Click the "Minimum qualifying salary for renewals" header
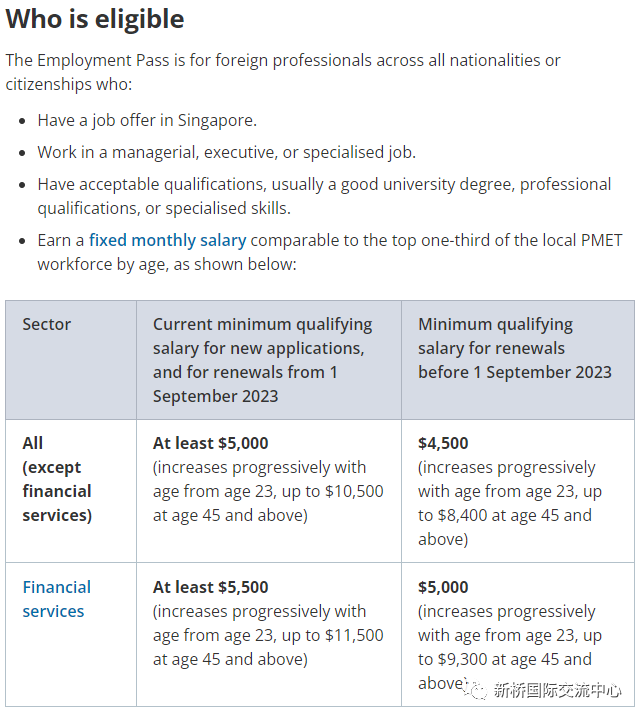 click(x=514, y=348)
